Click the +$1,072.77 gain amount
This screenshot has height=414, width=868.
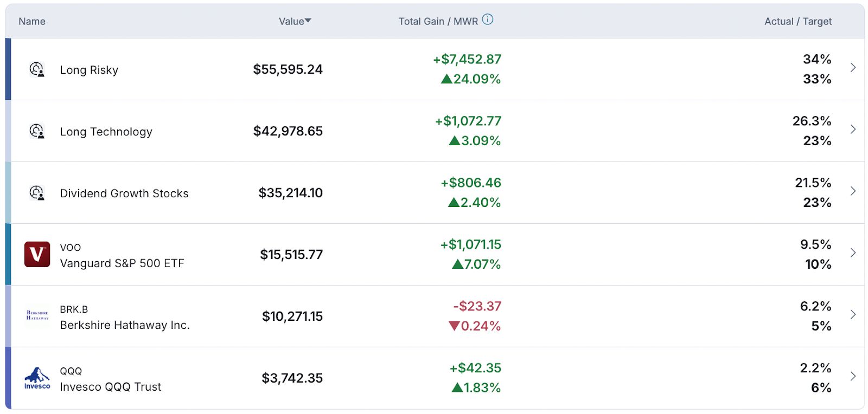(468, 121)
